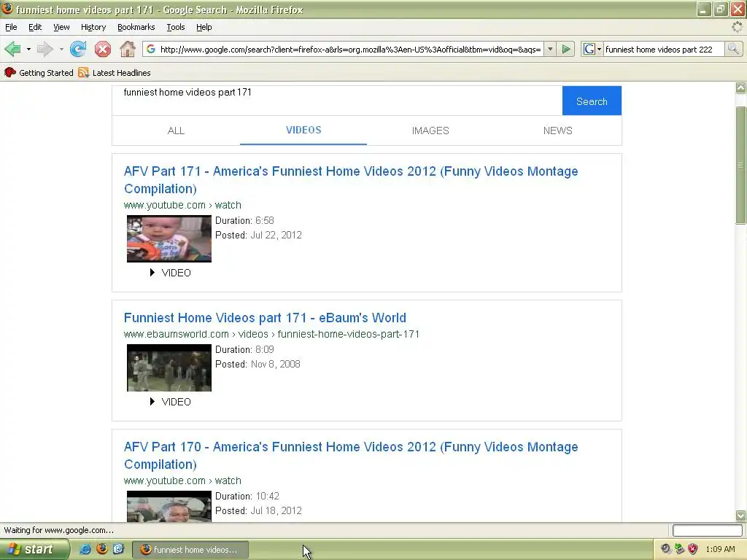Click in the Google page search field

point(337,101)
